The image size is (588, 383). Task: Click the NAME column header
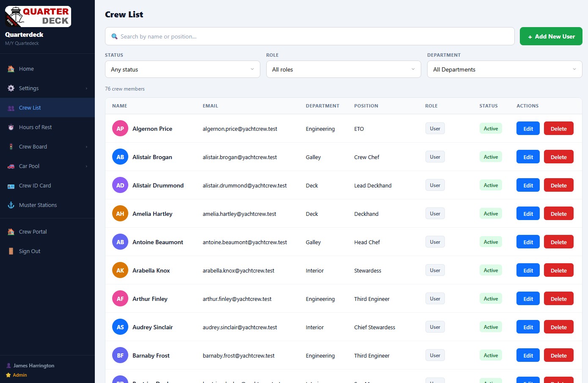coord(119,106)
